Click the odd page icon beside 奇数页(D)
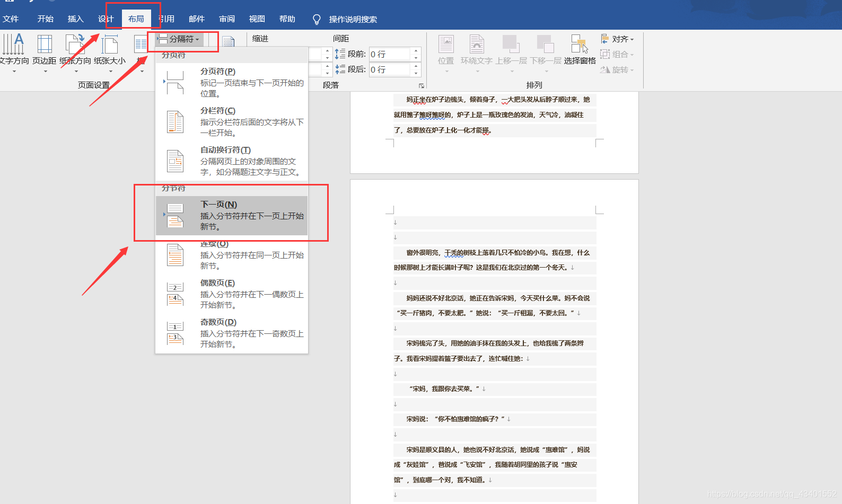 [175, 333]
